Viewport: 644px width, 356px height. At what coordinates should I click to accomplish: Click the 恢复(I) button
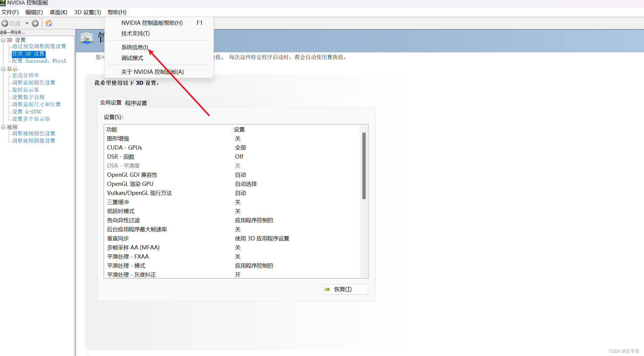point(346,289)
